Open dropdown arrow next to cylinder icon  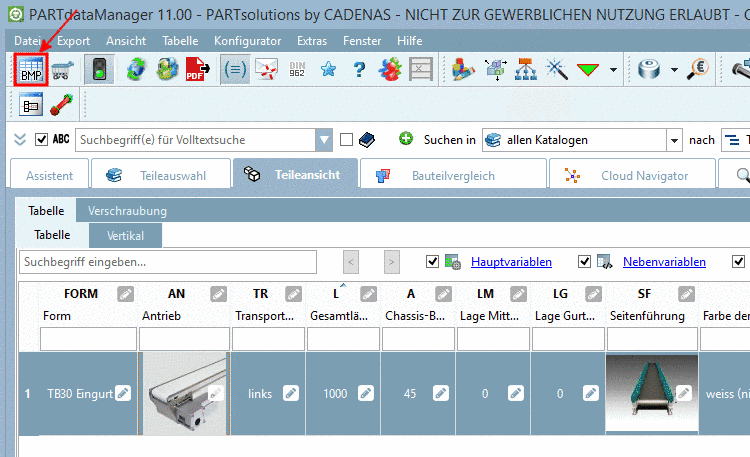[x=674, y=70]
